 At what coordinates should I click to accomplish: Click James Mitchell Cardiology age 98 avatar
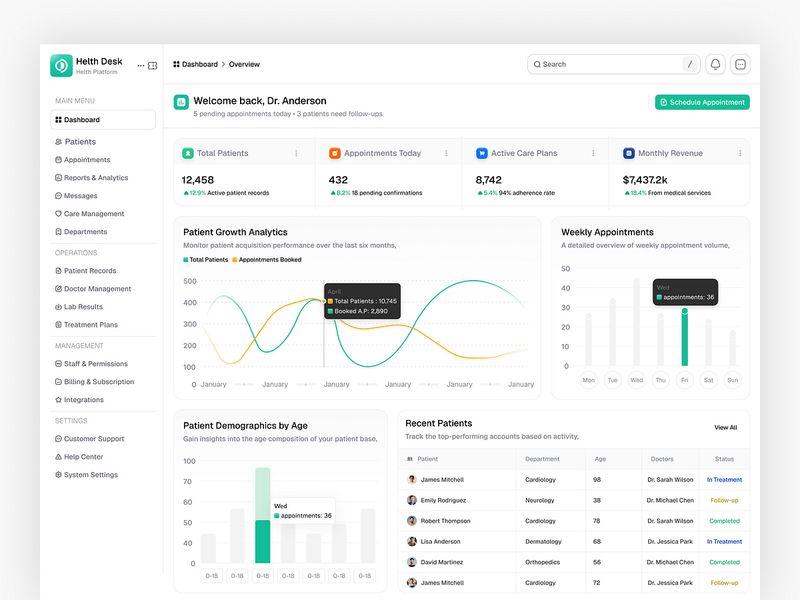pyautogui.click(x=412, y=480)
